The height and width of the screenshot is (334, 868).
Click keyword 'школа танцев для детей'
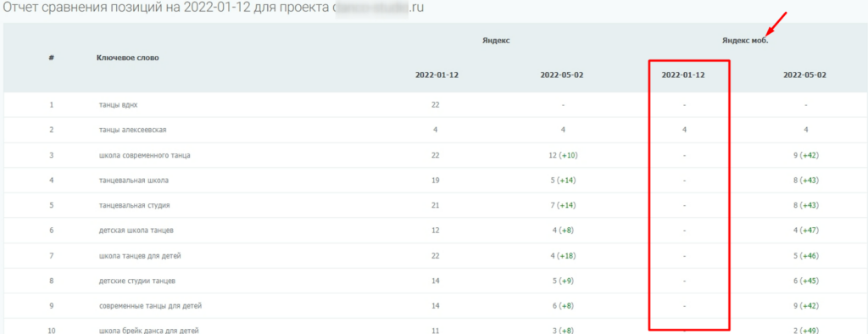tap(140, 256)
